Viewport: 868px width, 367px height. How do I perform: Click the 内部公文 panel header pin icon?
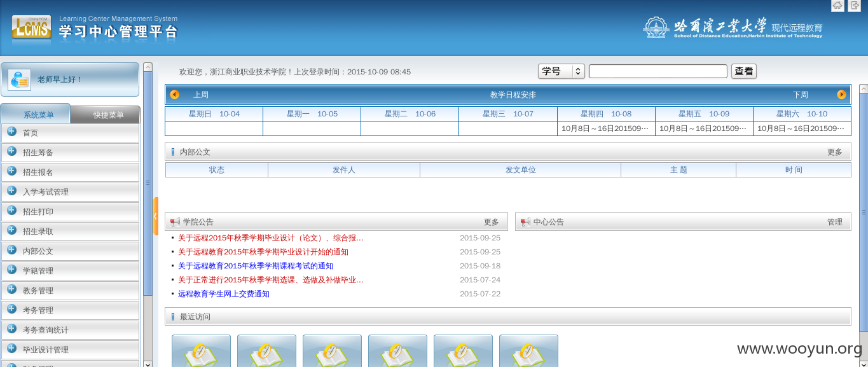[x=173, y=152]
